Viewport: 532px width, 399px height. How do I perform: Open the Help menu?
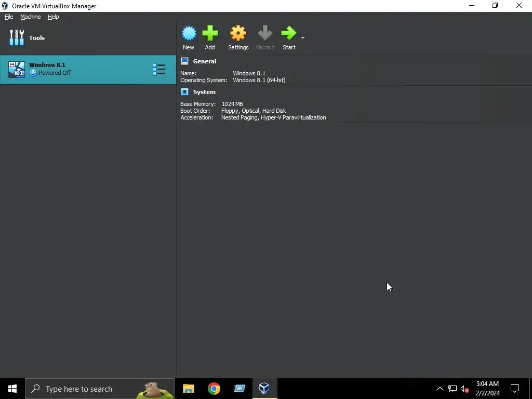(x=54, y=17)
